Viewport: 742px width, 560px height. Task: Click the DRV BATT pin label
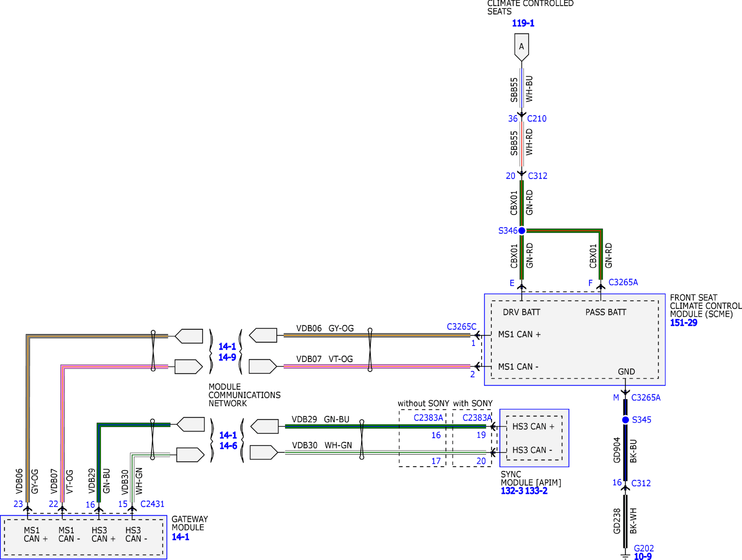pos(521,313)
